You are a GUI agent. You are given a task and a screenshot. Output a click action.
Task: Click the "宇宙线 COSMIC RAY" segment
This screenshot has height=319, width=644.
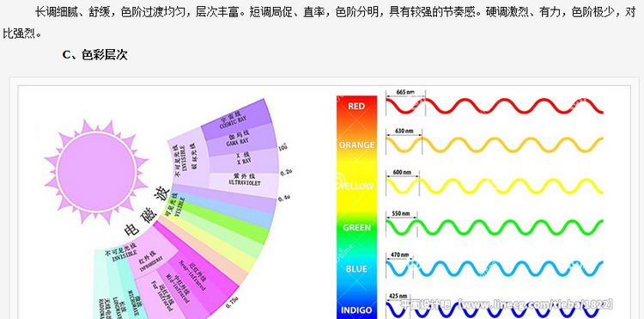tap(236, 120)
